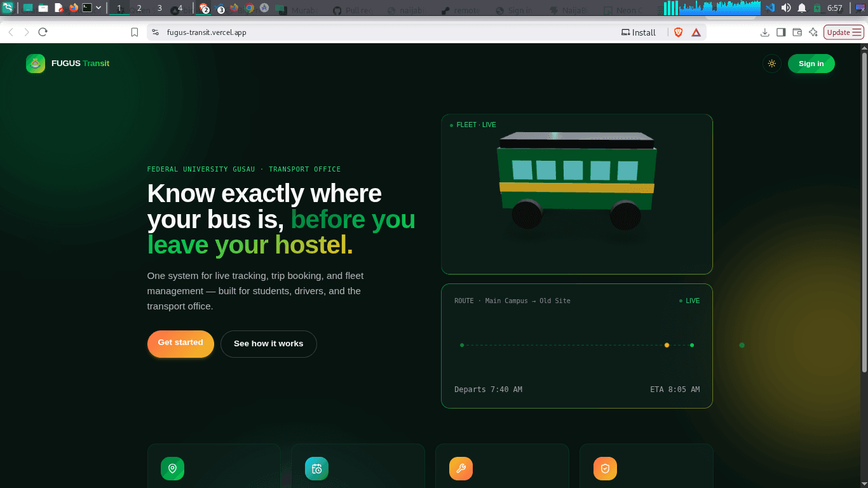This screenshot has width=868, height=488.
Task: Click the location pin feature icon
Action: (172, 469)
